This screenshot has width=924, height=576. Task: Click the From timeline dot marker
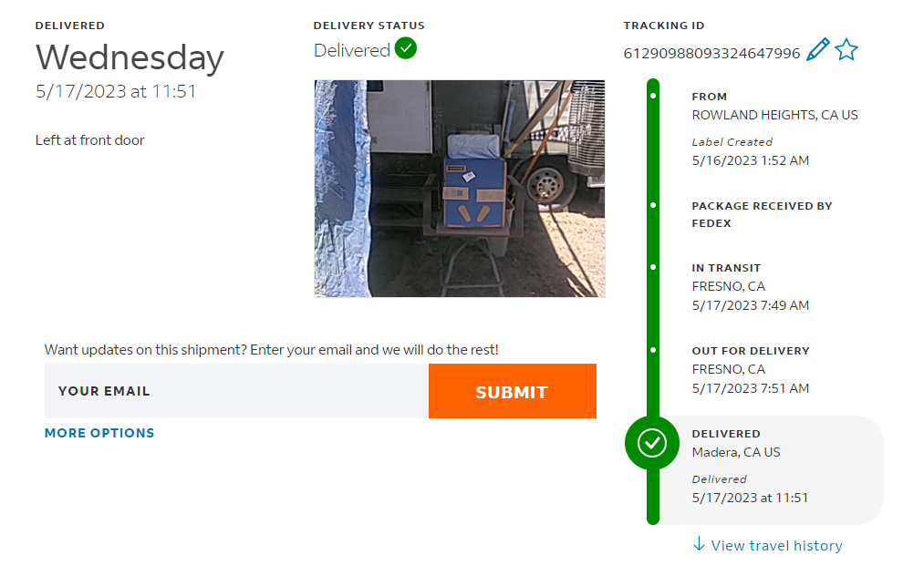point(653,96)
